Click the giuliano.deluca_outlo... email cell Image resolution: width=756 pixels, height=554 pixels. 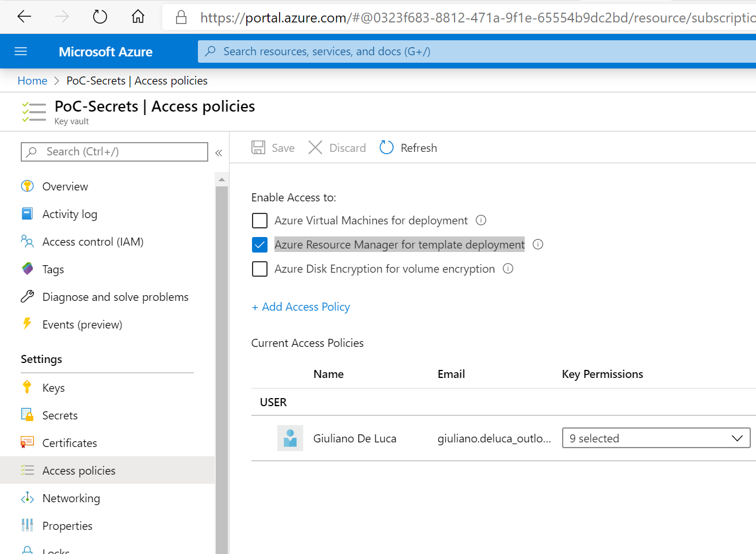point(494,438)
